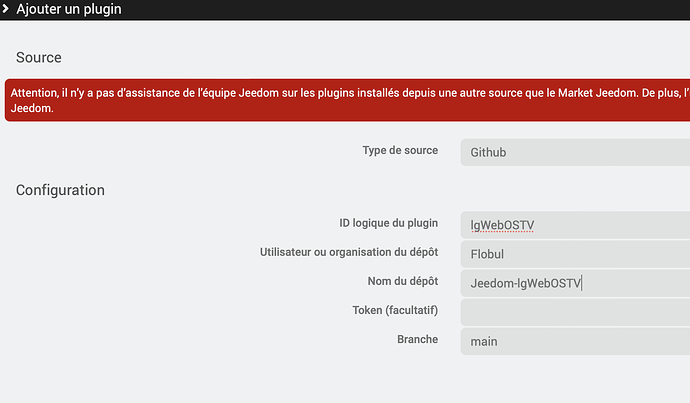This screenshot has width=690, height=403.
Task: Click the Utilisateur ou organisation field containing Flobul
Action: pos(575,254)
